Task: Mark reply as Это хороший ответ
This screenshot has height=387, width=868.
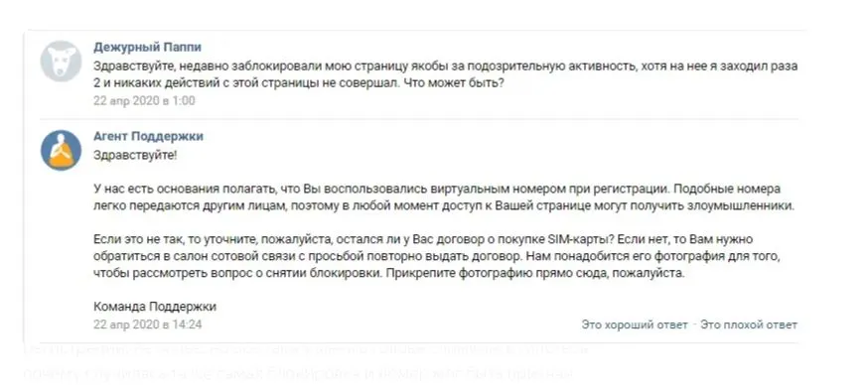Action: (x=635, y=325)
